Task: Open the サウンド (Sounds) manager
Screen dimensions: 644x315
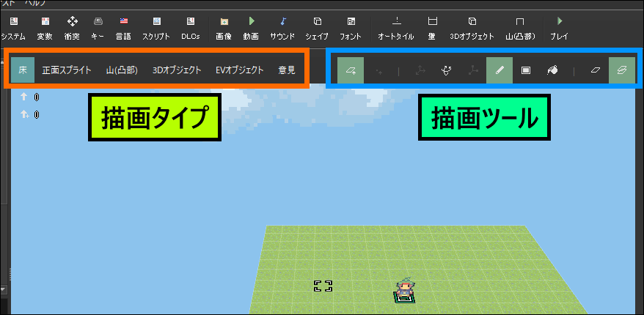Action: [282, 26]
